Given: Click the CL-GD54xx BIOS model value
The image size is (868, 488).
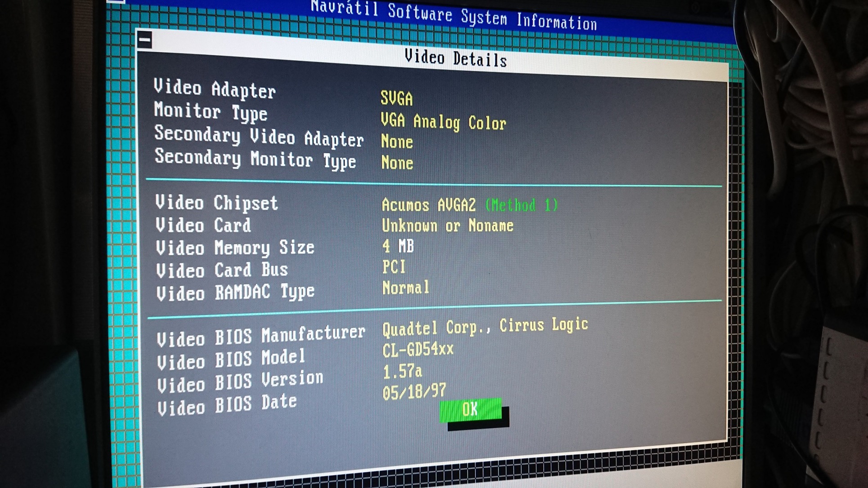Looking at the screenshot, I should [x=418, y=350].
